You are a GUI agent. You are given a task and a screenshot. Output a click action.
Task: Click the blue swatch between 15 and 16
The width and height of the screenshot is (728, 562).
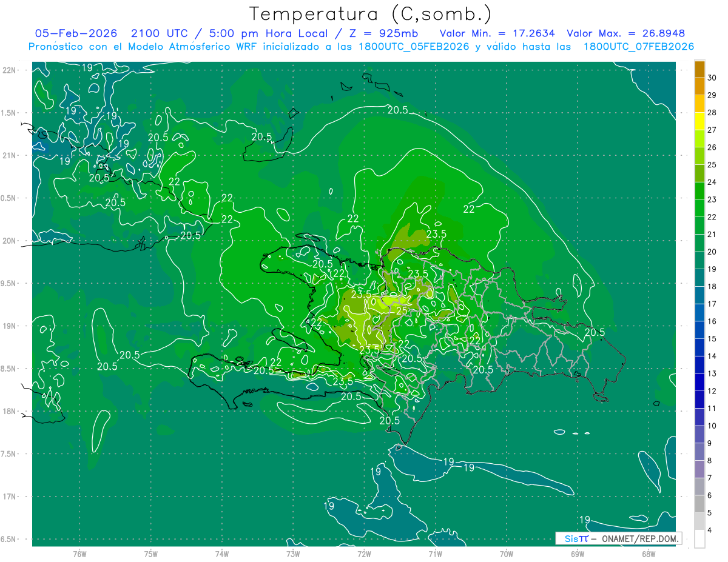tap(699, 330)
